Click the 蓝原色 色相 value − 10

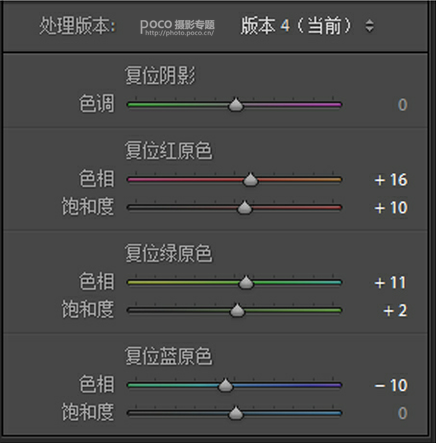[391, 385]
